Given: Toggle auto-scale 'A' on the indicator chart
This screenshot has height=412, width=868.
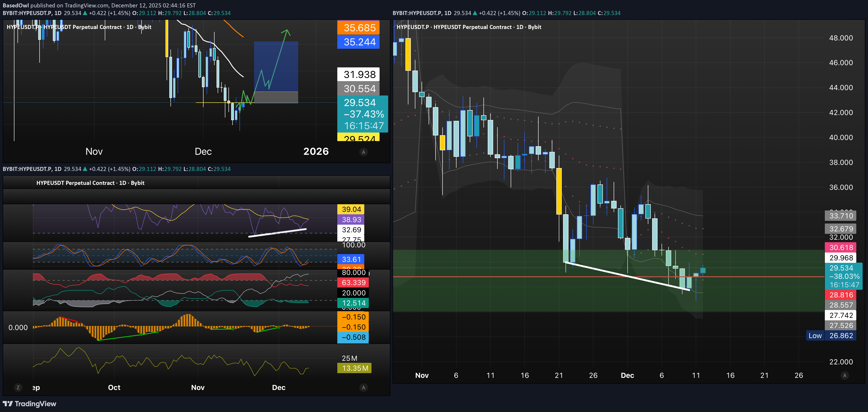Looking at the screenshot, I should tap(363, 388).
